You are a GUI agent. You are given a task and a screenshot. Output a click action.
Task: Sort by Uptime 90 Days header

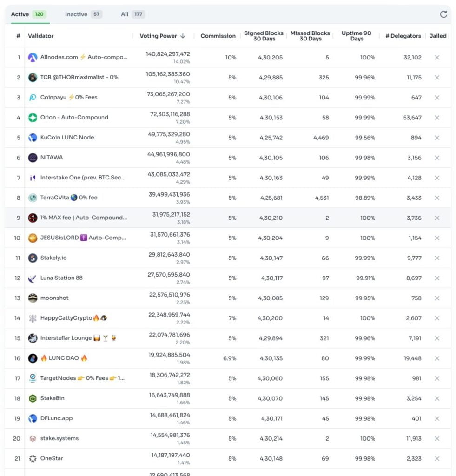point(357,36)
